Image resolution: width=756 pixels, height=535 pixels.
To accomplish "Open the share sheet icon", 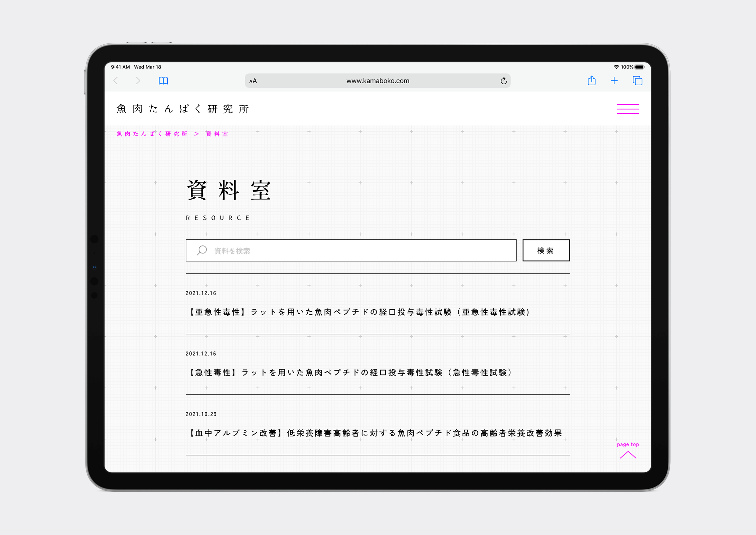I will pyautogui.click(x=591, y=81).
